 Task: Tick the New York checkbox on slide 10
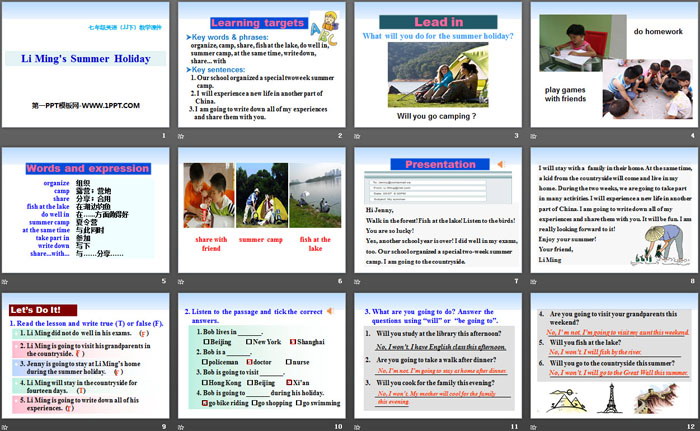point(249,342)
